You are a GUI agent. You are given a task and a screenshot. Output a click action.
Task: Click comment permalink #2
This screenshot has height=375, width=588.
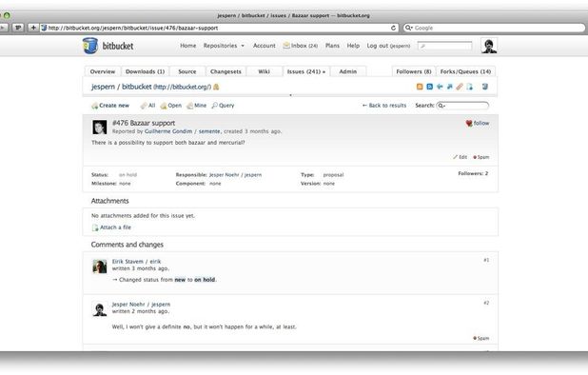(486, 303)
